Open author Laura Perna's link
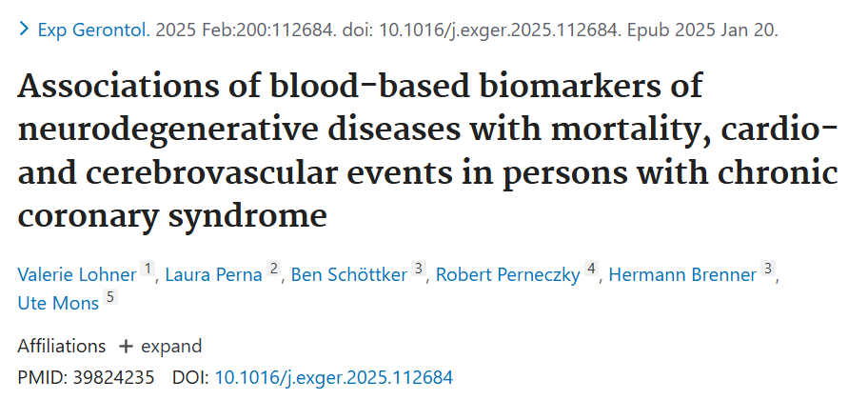Image resolution: width=868 pixels, height=400 pixels. 214,274
